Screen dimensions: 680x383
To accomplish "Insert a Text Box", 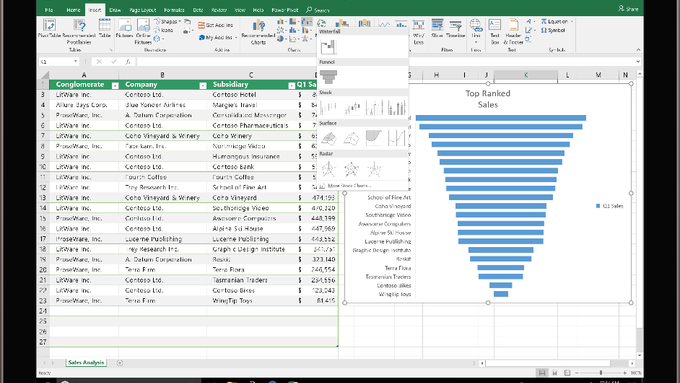I will click(495, 32).
